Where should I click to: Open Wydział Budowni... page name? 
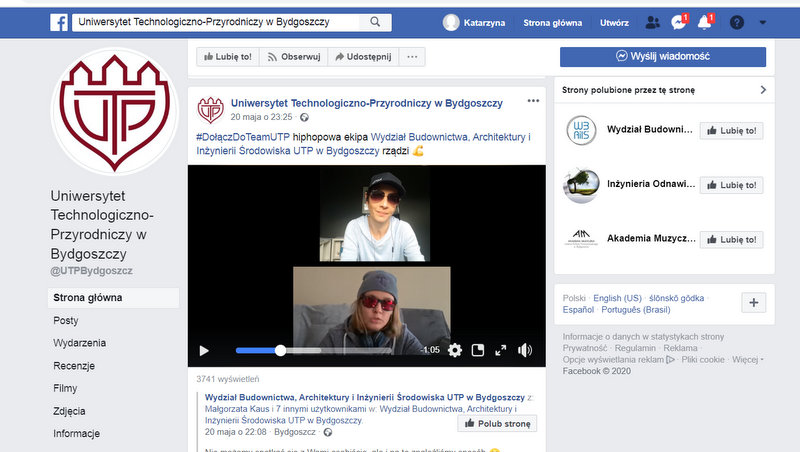coord(650,130)
